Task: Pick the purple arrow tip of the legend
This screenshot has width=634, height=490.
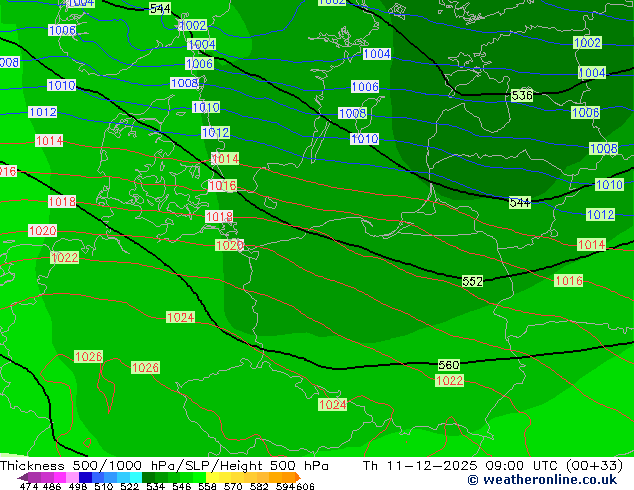Action: click(x=23, y=477)
